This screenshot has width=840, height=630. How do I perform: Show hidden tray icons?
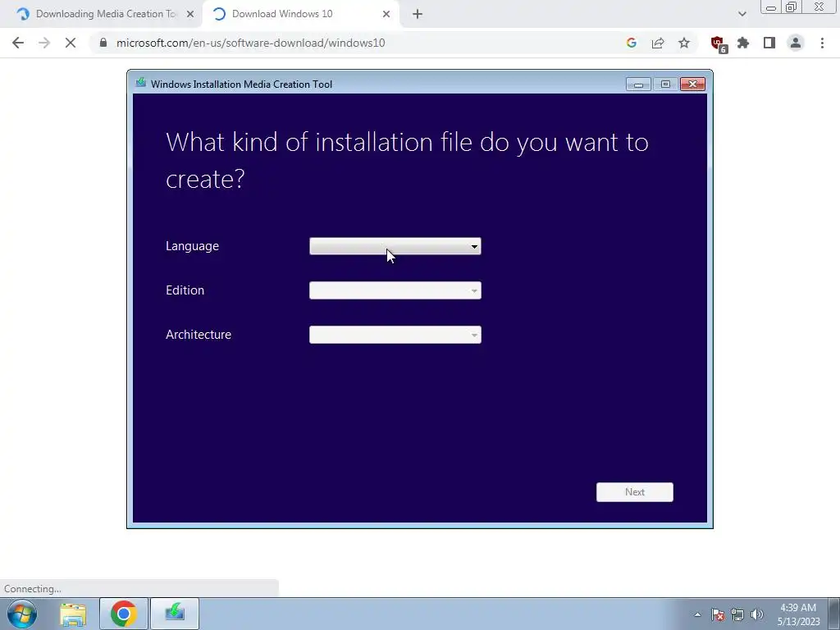pyautogui.click(x=697, y=614)
